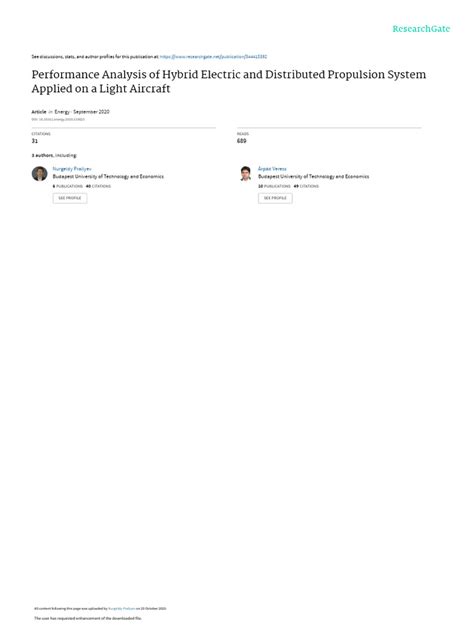The image size is (474, 632).
Task: Click See Profile under Nurgeldy Praliyev
Action: pos(70,198)
